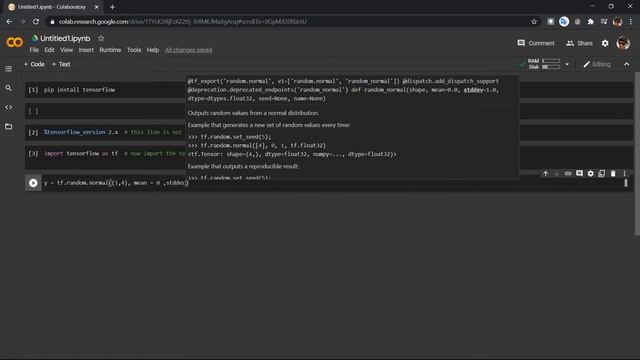The height and width of the screenshot is (360, 640).
Task: Click the notebook vertical scrollbar
Action: pos(637,154)
